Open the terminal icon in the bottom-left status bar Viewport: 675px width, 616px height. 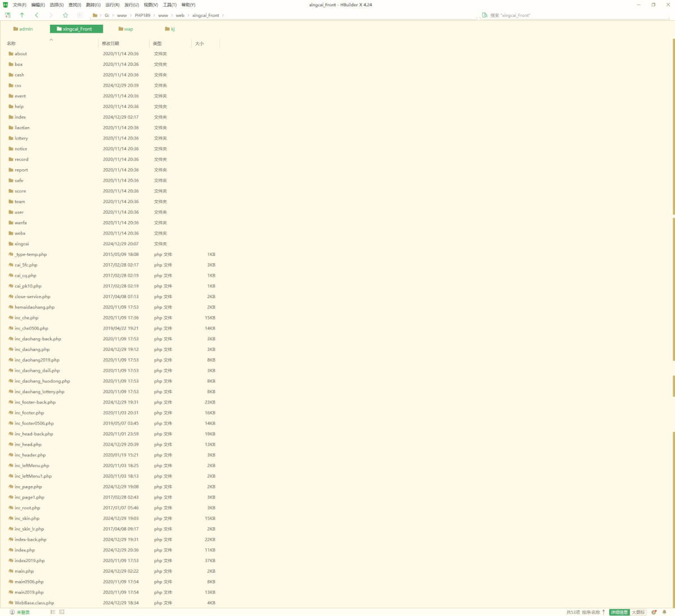point(62,612)
